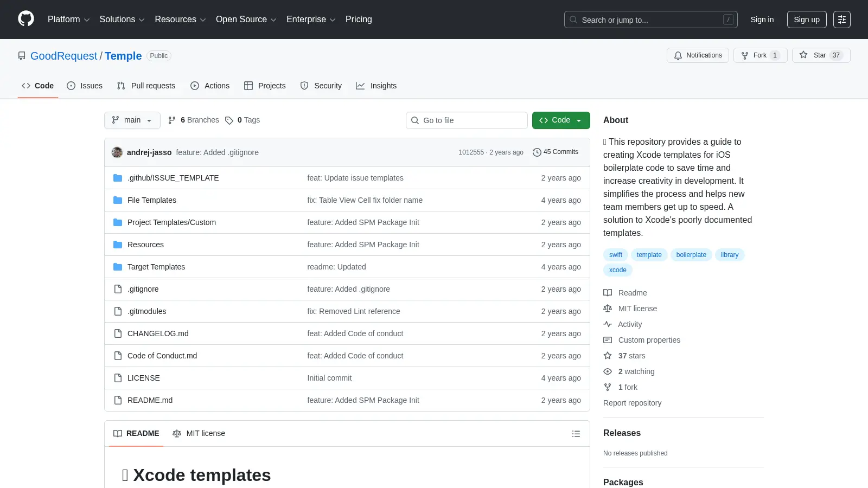Click the swift topic tag
The height and width of the screenshot is (488, 868).
coord(616,255)
